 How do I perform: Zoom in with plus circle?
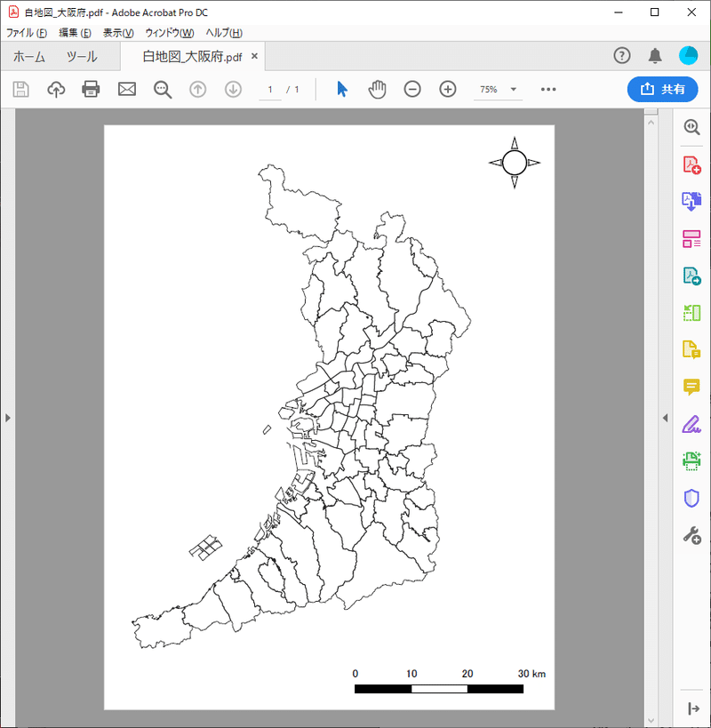[x=447, y=89]
